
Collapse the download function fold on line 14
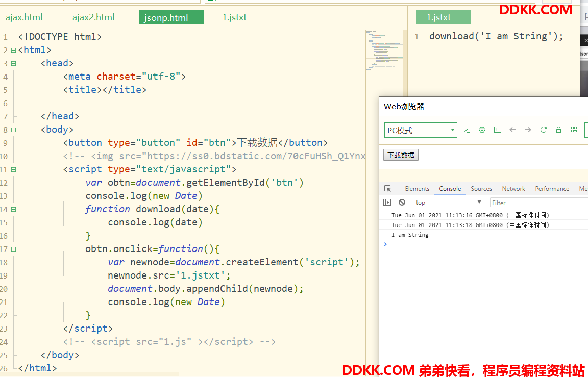point(13,210)
